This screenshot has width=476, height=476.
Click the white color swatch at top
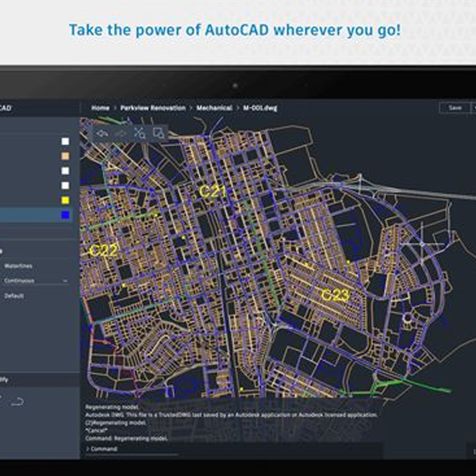[x=65, y=141]
